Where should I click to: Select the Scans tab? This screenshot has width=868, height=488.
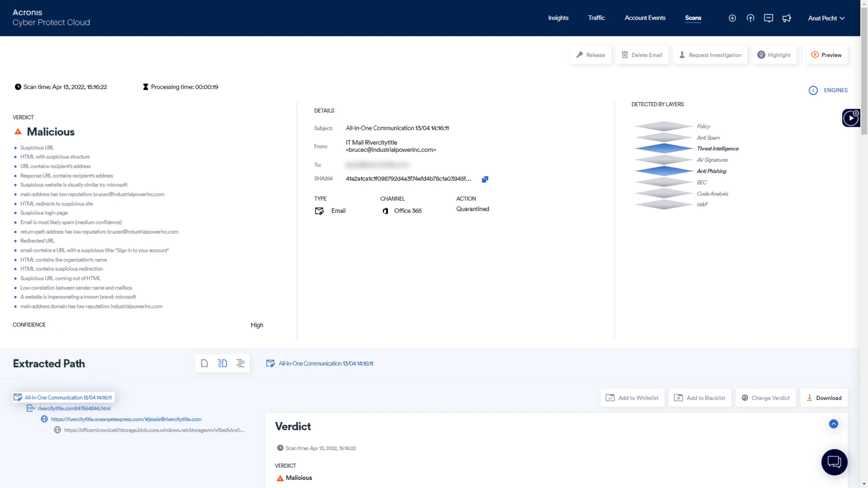click(693, 18)
